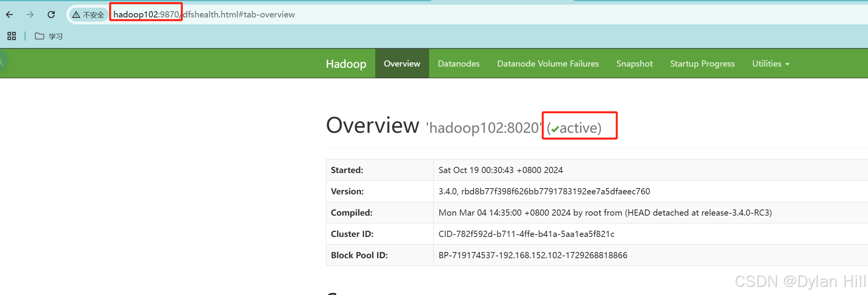Click the not-secure warning badge
Image resolution: width=868 pixels, height=295 pixels.
click(x=88, y=15)
